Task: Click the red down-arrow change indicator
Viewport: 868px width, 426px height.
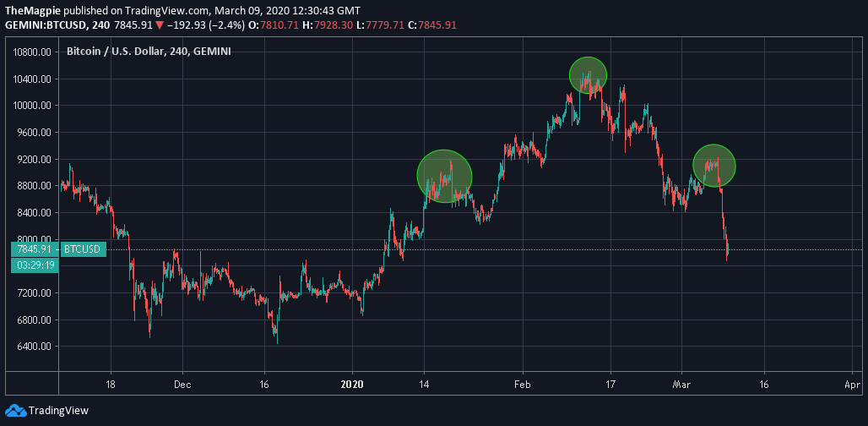Action: click(x=160, y=25)
